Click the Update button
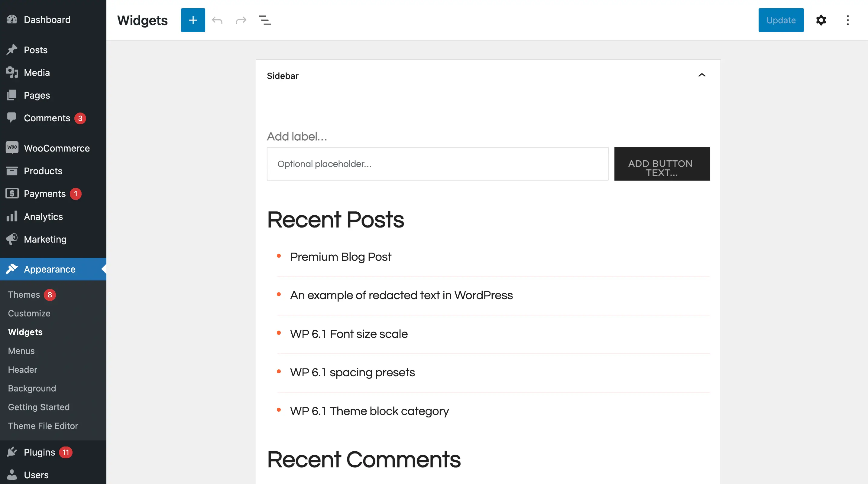868x484 pixels. pyautogui.click(x=781, y=20)
